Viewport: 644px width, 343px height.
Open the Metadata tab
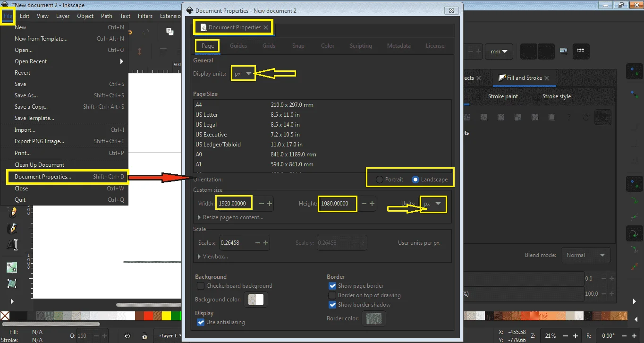click(398, 46)
